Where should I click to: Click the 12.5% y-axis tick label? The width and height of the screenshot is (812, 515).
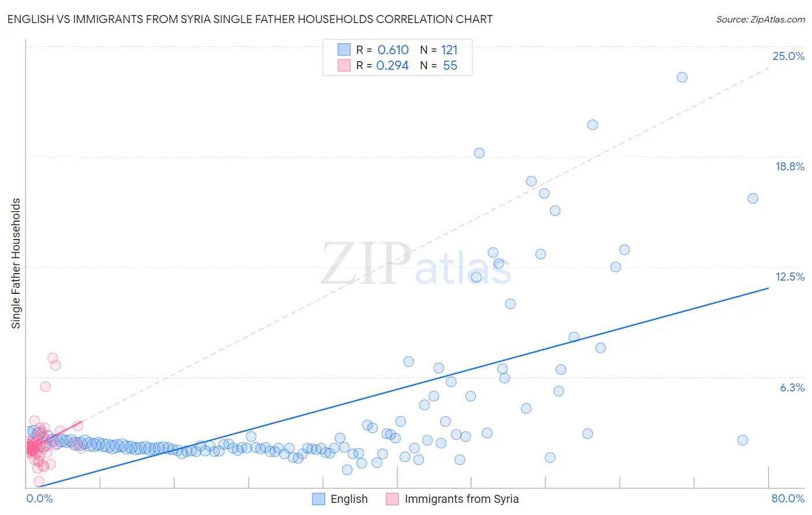[789, 277]
